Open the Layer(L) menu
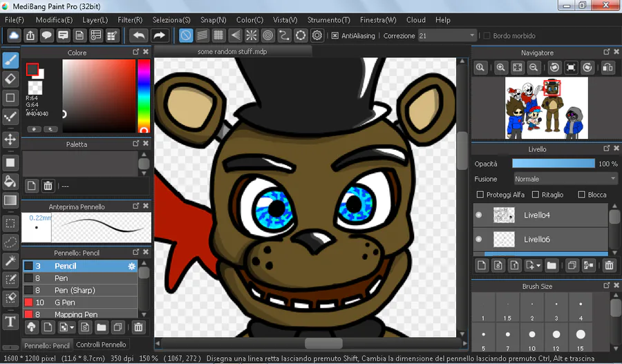The height and width of the screenshot is (364, 622). 95,20
